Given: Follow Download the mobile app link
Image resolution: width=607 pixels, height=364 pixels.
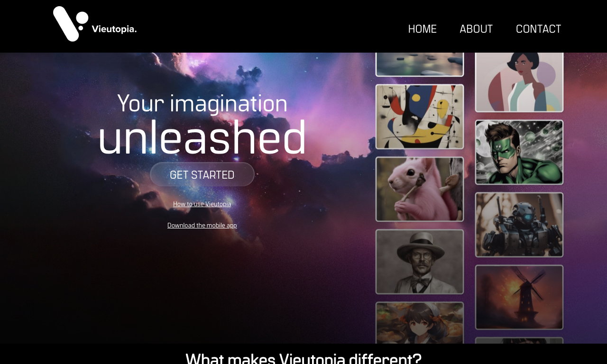Looking at the screenshot, I should [x=202, y=226].
